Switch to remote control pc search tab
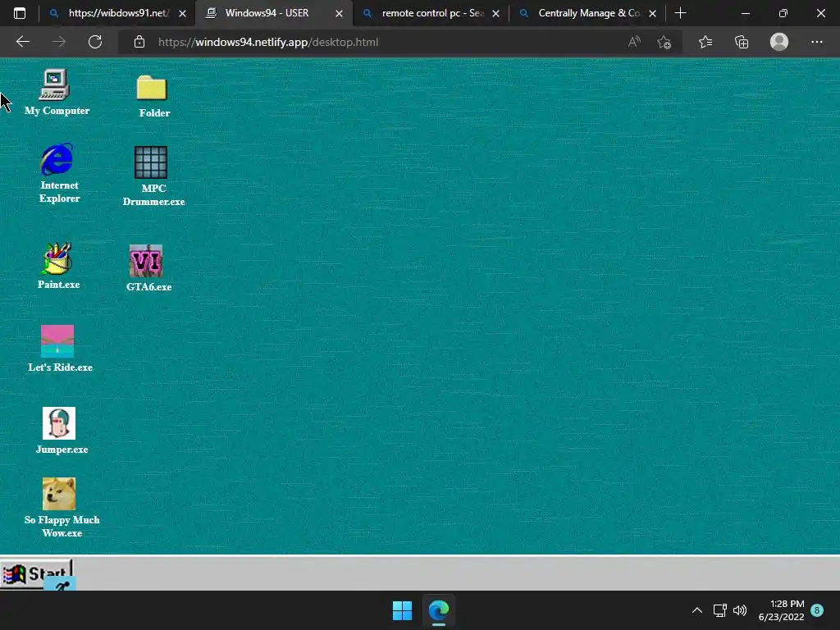This screenshot has height=630, width=840. 432,13
